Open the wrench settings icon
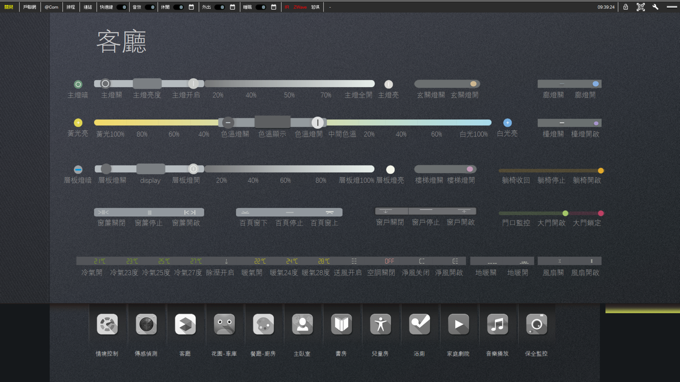 [655, 7]
